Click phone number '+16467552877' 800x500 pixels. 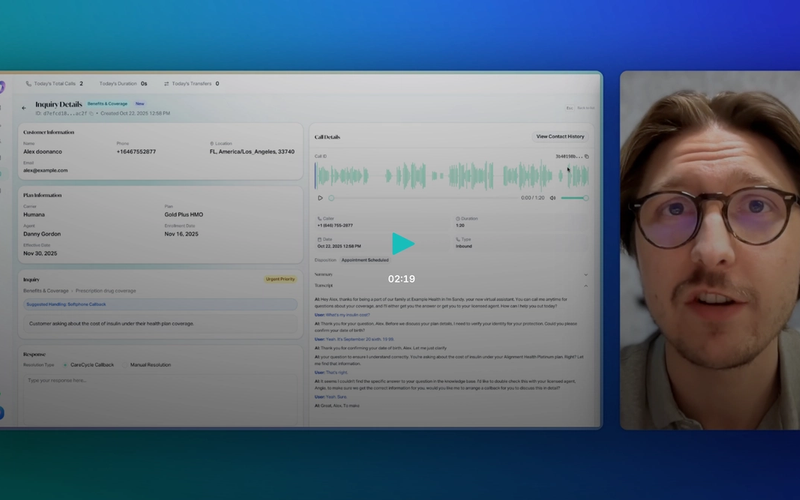pyautogui.click(x=136, y=152)
